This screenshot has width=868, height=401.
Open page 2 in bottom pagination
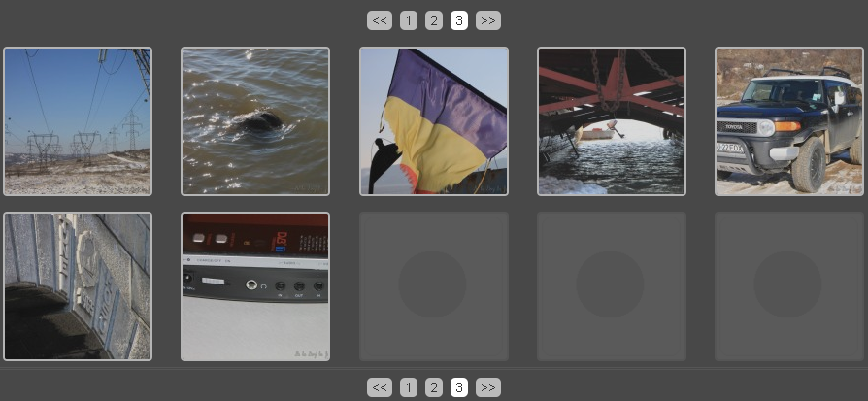click(433, 387)
